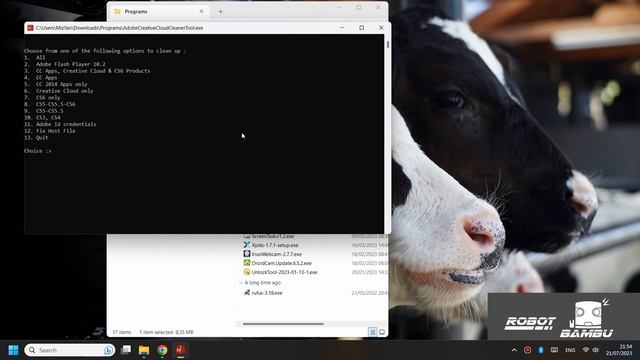
Task: Click the Adobe Cleaner Tool console title icon
Action: click(x=30, y=28)
